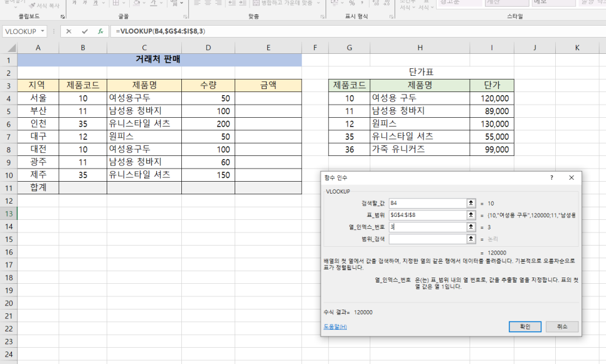Screen dimensions: 606x364
Task: Apply percent style from the ribbon
Action: tap(352, 3)
